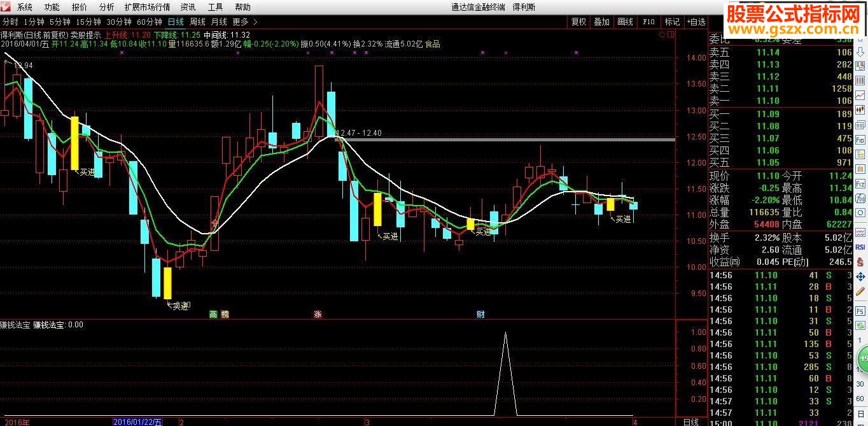Open the 资讯 menu
The height and width of the screenshot is (426, 868).
pos(188,7)
